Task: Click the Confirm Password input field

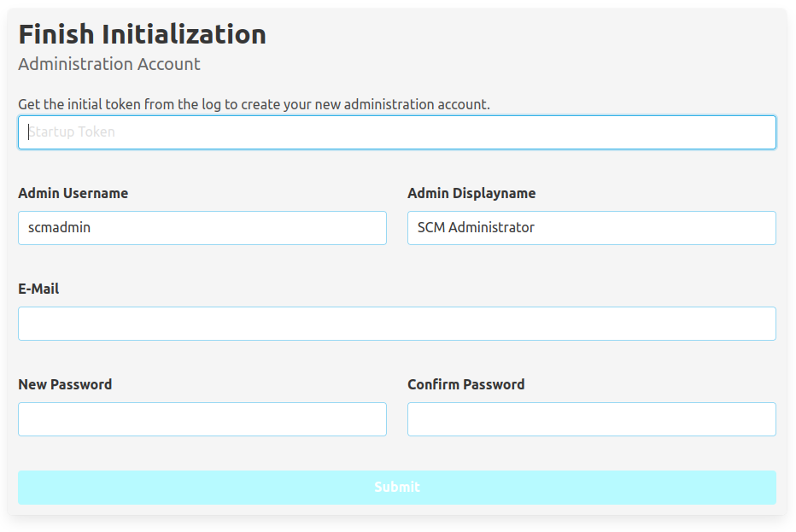Action: tap(591, 419)
